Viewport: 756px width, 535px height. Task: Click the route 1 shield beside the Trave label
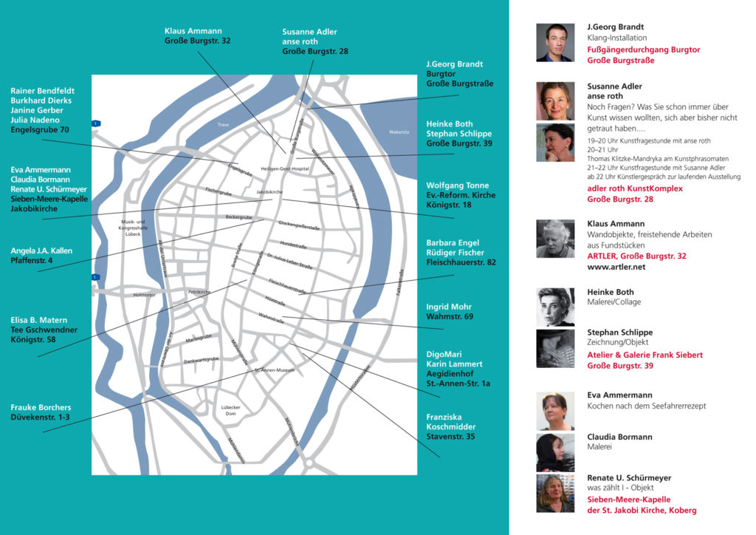point(96,123)
